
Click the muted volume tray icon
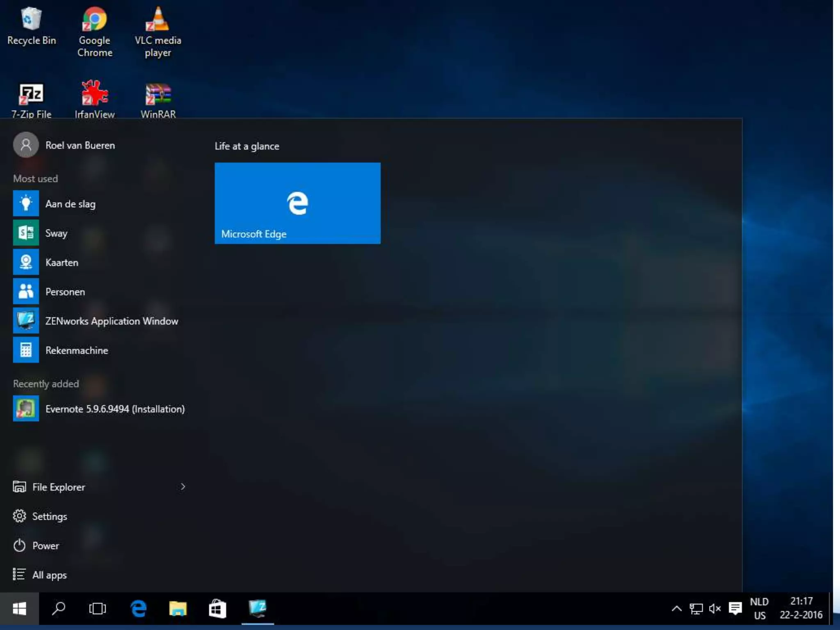coord(715,609)
